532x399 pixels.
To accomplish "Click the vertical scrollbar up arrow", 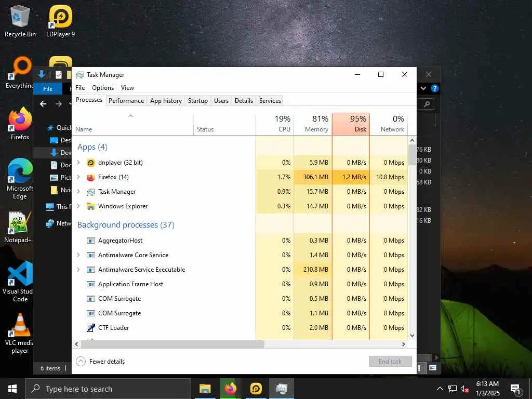I will (412, 140).
